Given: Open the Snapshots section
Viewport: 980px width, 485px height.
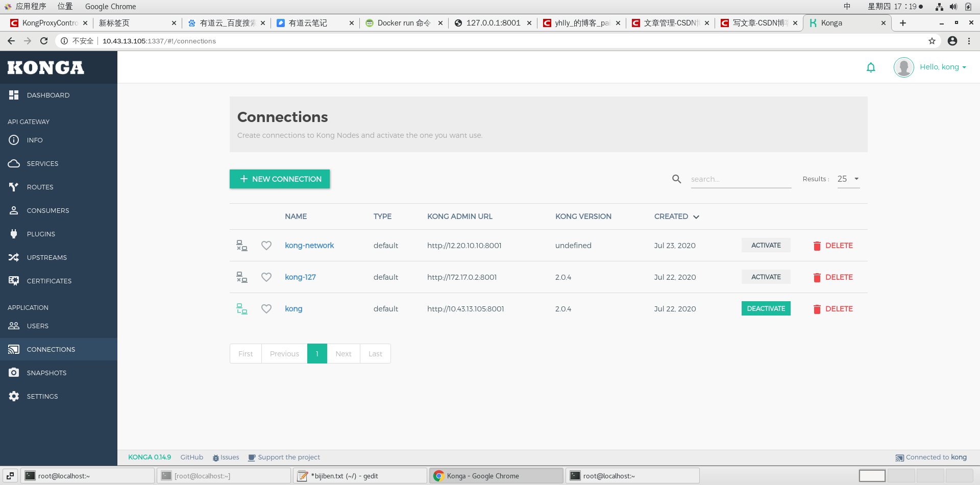Looking at the screenshot, I should [x=46, y=373].
